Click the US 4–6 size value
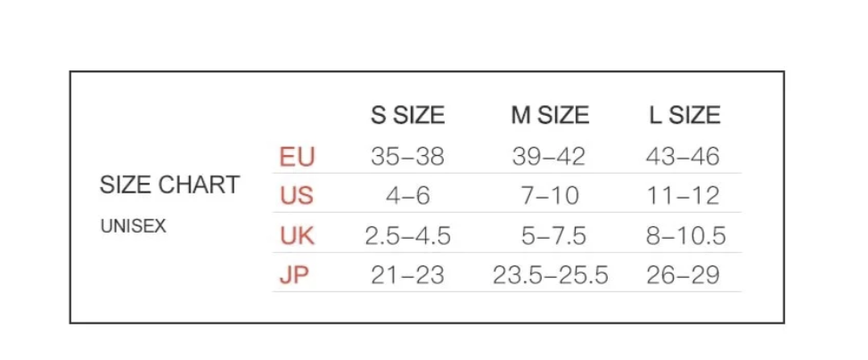 408,195
